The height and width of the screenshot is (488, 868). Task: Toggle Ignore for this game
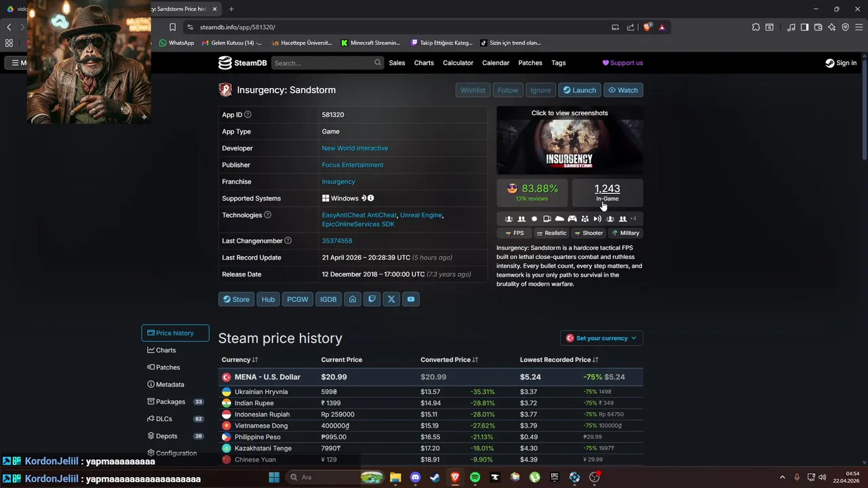(540, 90)
